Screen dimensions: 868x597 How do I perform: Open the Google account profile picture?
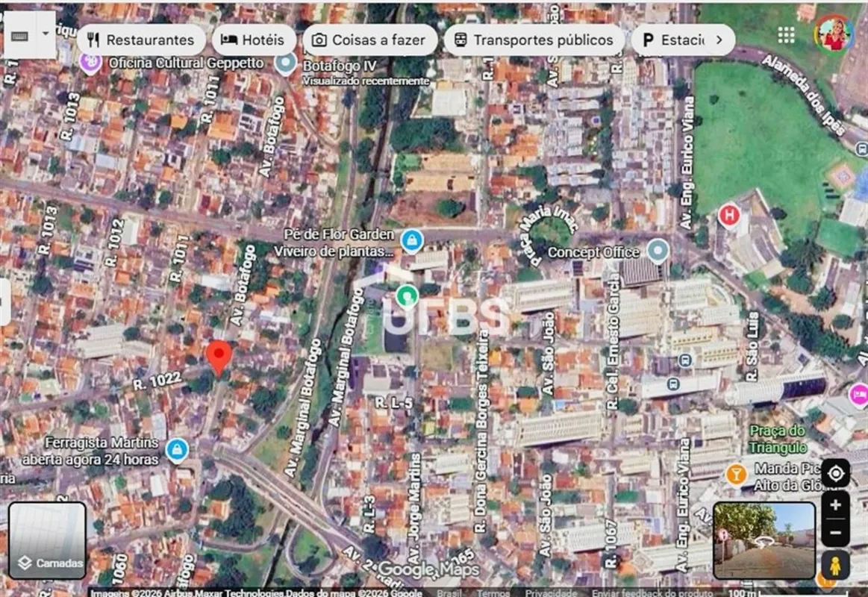coord(834,34)
